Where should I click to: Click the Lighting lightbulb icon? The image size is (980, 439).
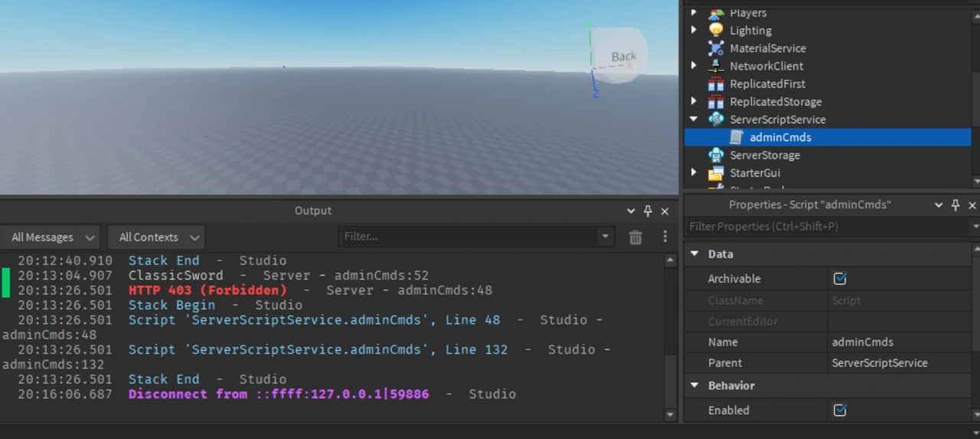point(716,31)
